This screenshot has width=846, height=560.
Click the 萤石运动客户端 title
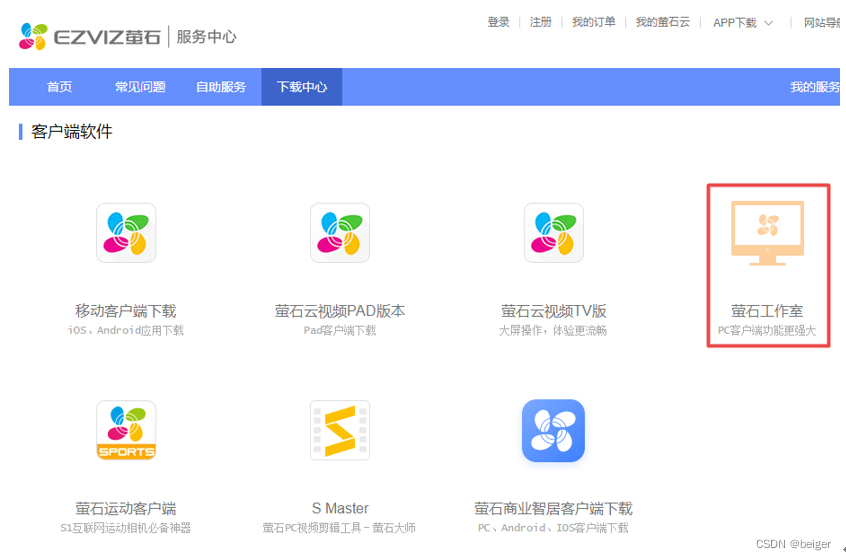[126, 508]
